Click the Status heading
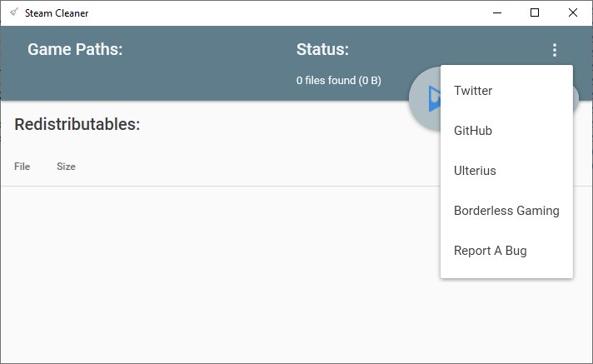This screenshot has height=364, width=593. tap(322, 50)
